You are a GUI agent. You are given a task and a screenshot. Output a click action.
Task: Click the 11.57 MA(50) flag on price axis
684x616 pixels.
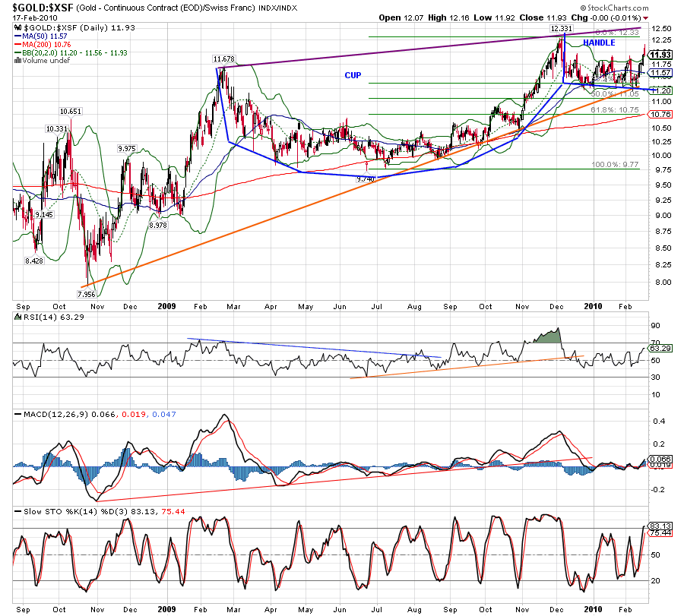point(660,73)
